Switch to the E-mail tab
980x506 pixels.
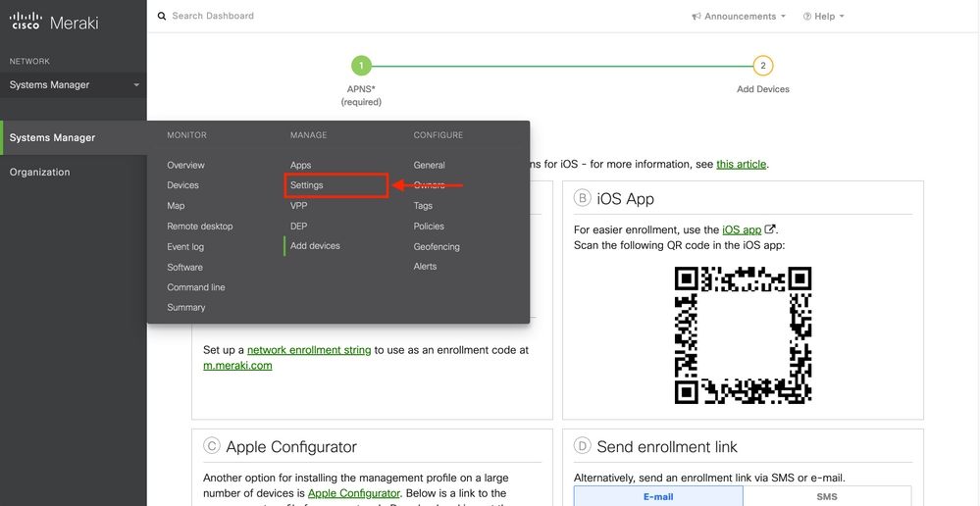(657, 497)
